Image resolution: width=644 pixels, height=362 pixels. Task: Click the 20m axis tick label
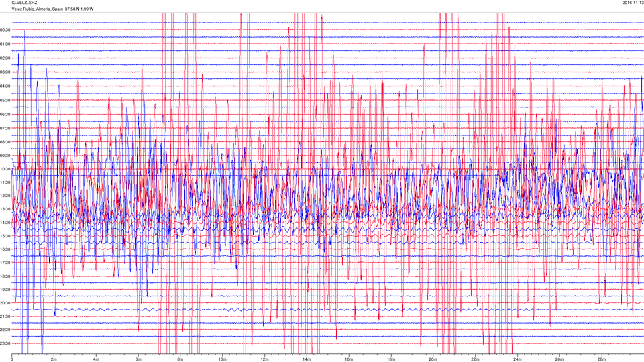click(433, 359)
